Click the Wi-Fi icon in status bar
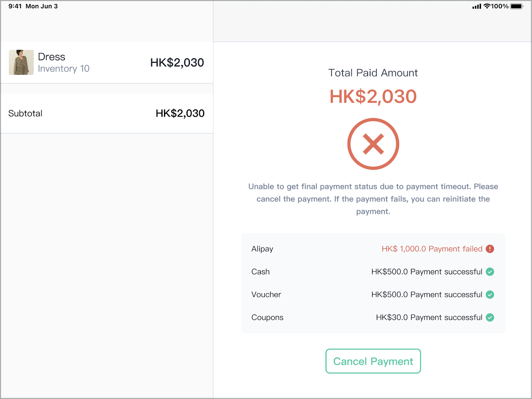This screenshot has width=532, height=399. point(487,6)
